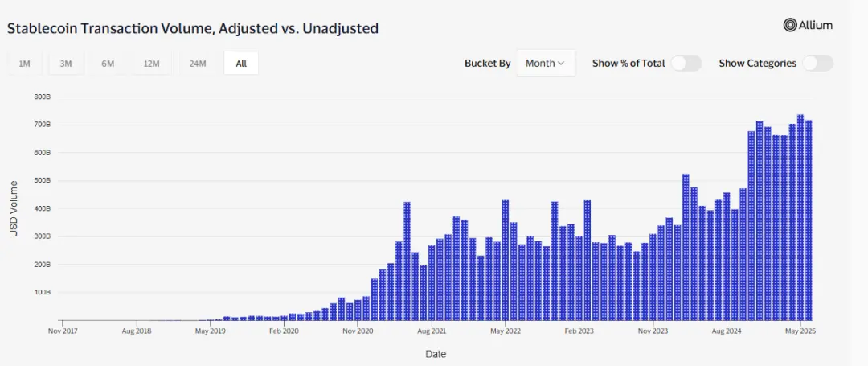
Task: Click the Allium logo icon
Action: (x=790, y=25)
